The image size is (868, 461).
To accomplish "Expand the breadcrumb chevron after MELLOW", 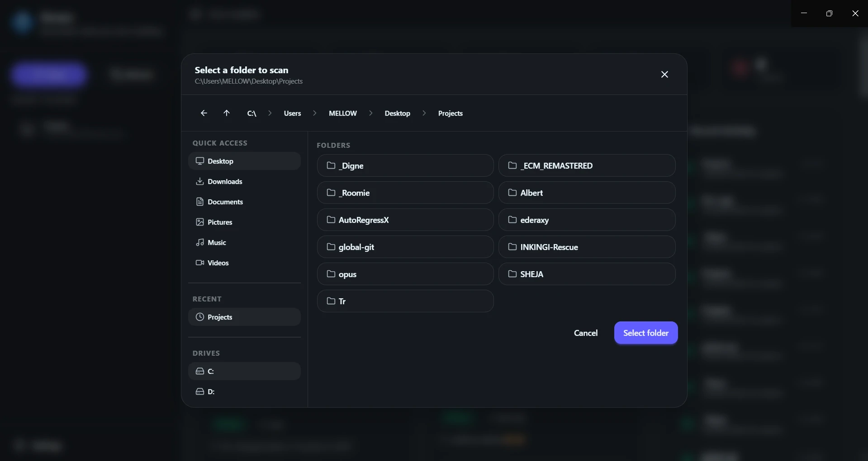I will pyautogui.click(x=370, y=113).
